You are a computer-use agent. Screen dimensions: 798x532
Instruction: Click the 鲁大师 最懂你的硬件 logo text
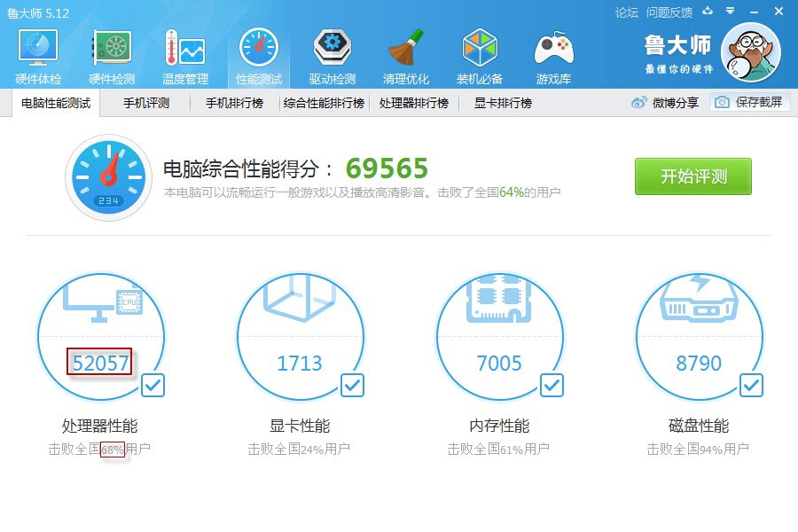click(679, 53)
